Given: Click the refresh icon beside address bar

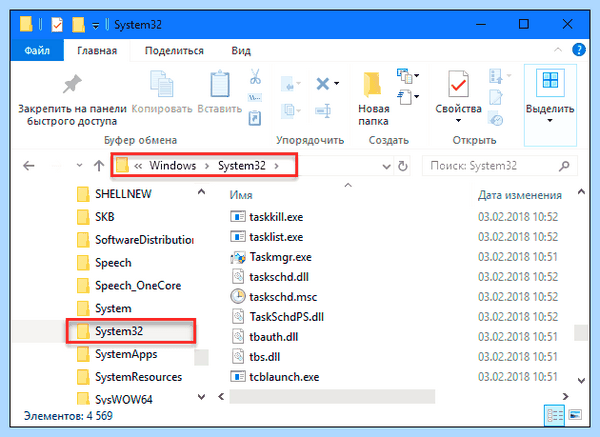Looking at the screenshot, I should [403, 166].
